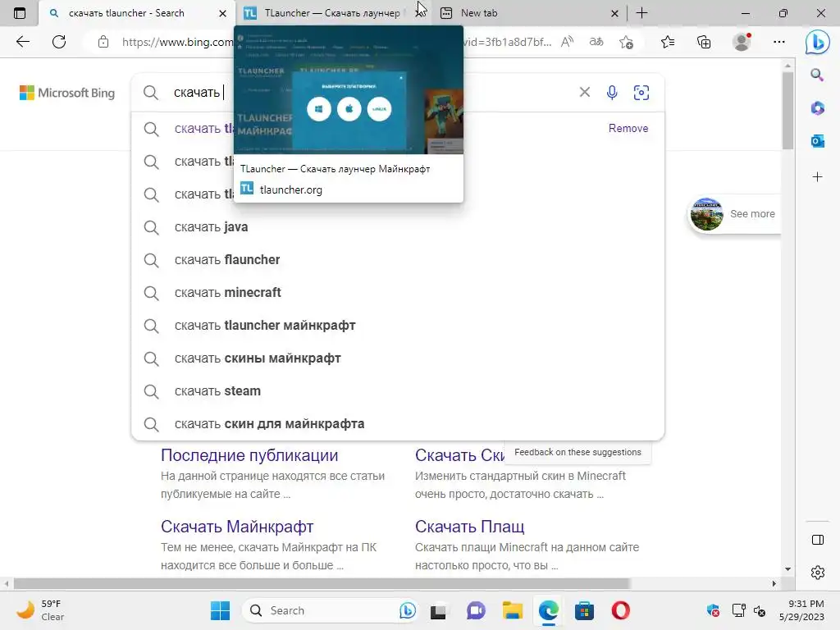The height and width of the screenshot is (630, 840).
Task: Open the Последние публикации link
Action: pyautogui.click(x=249, y=455)
